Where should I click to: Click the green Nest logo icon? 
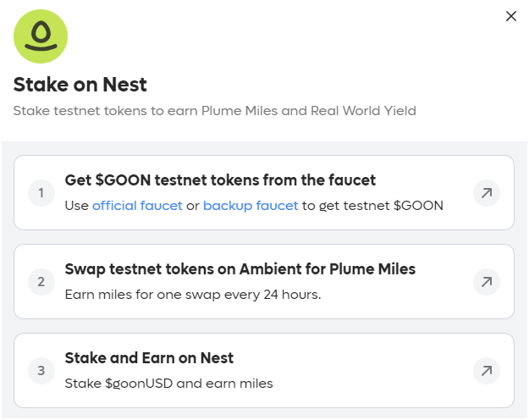click(41, 36)
